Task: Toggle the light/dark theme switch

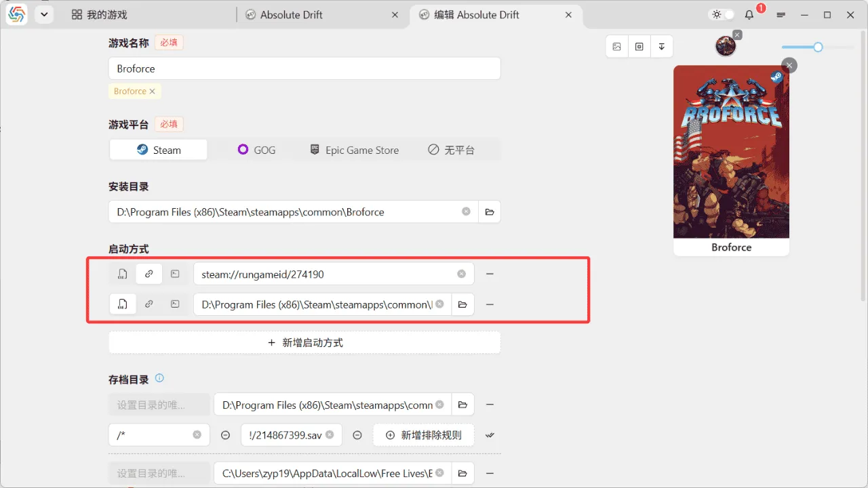Action: pos(721,14)
